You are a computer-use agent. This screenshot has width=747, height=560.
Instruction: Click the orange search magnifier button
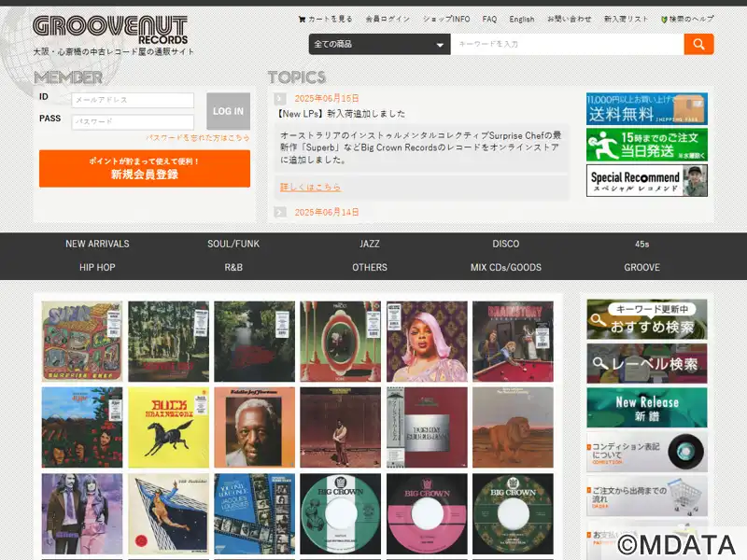click(x=698, y=44)
